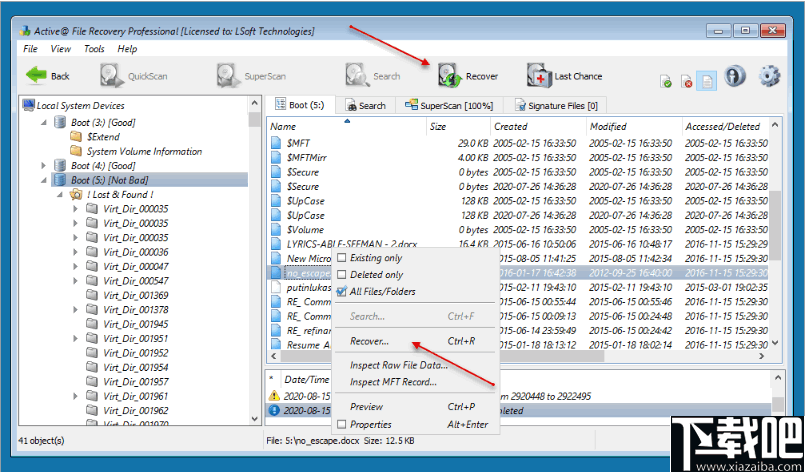Expand the Boot (4:) [Good] node

click(44, 166)
